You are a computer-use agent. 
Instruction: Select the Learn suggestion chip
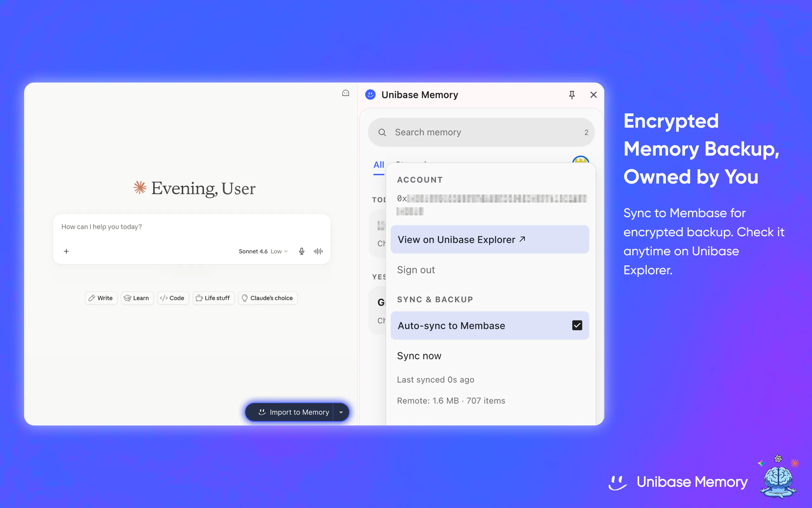tap(137, 298)
